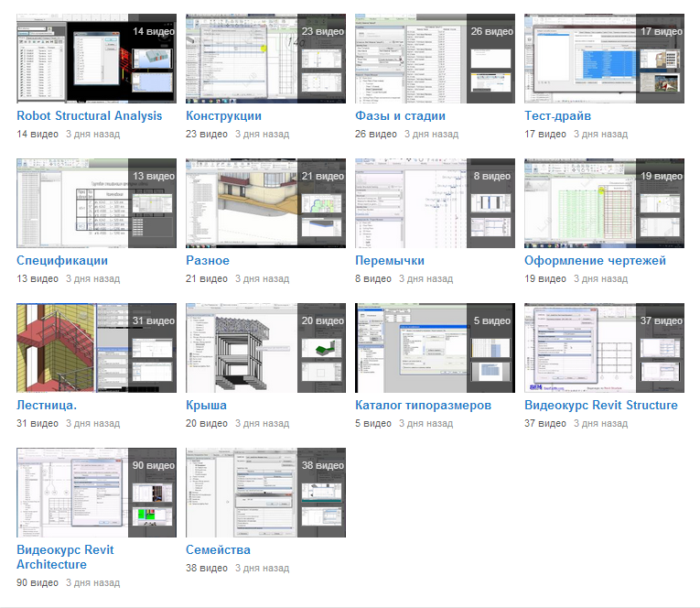Open the Спецификации playlist title
700x608 pixels.
coord(62,260)
